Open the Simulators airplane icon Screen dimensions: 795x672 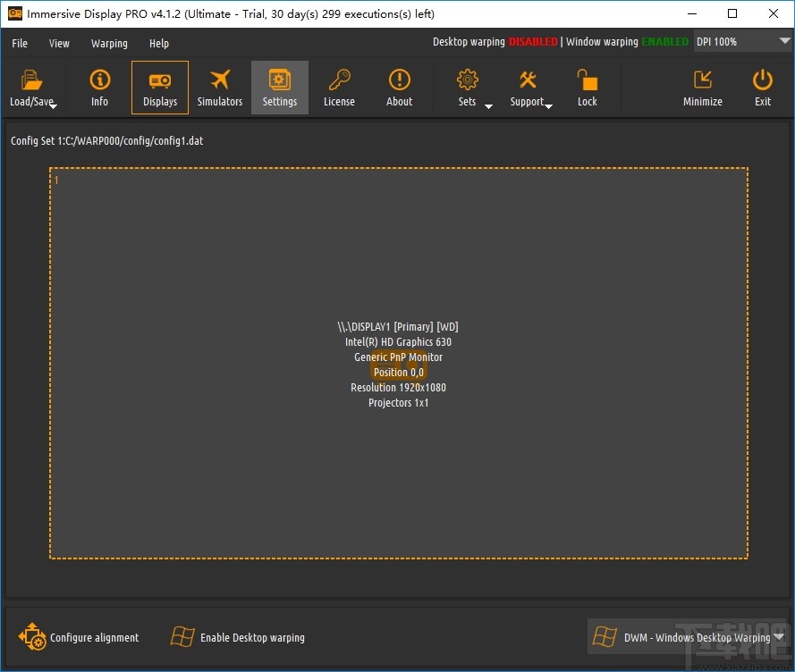coord(219,80)
